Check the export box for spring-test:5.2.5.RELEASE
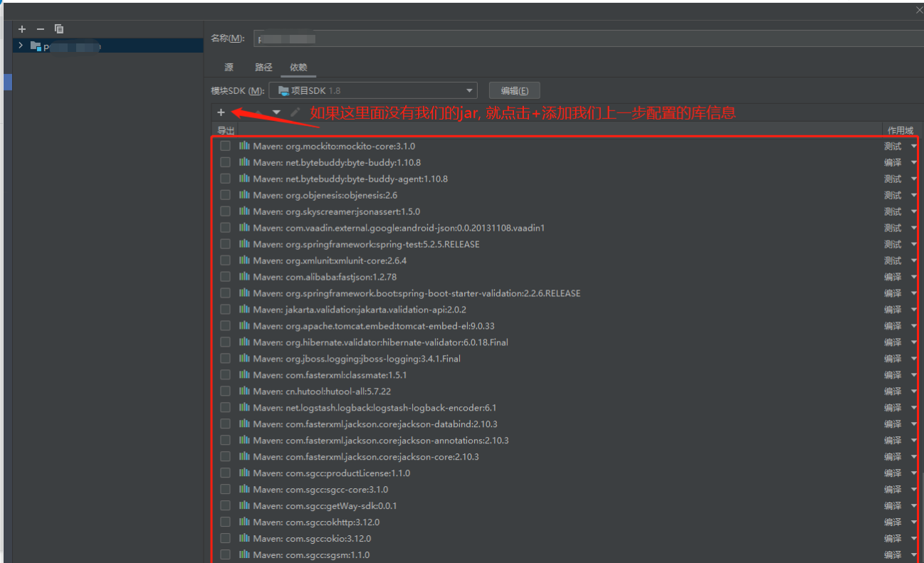 [x=225, y=244]
